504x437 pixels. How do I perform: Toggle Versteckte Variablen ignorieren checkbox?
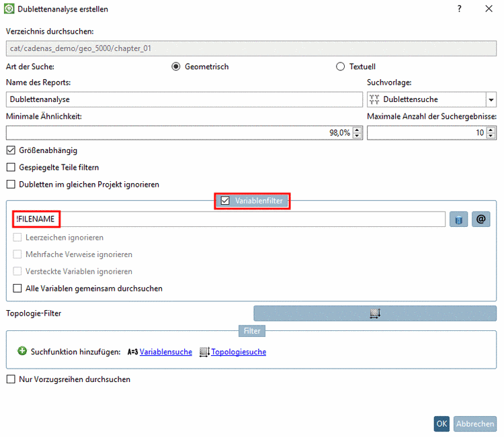(x=17, y=271)
